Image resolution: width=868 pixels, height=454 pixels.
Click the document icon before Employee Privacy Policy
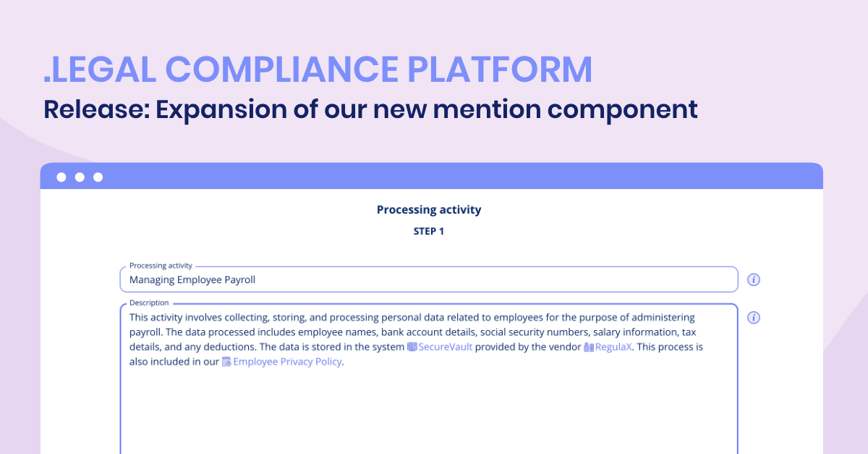[x=226, y=362]
